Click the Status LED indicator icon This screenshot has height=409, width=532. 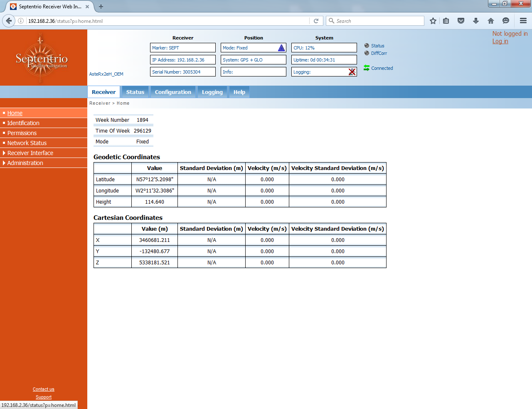click(366, 46)
